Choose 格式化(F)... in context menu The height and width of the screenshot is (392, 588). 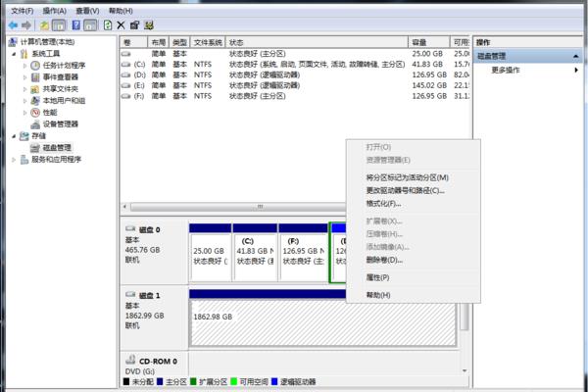[x=414, y=204]
